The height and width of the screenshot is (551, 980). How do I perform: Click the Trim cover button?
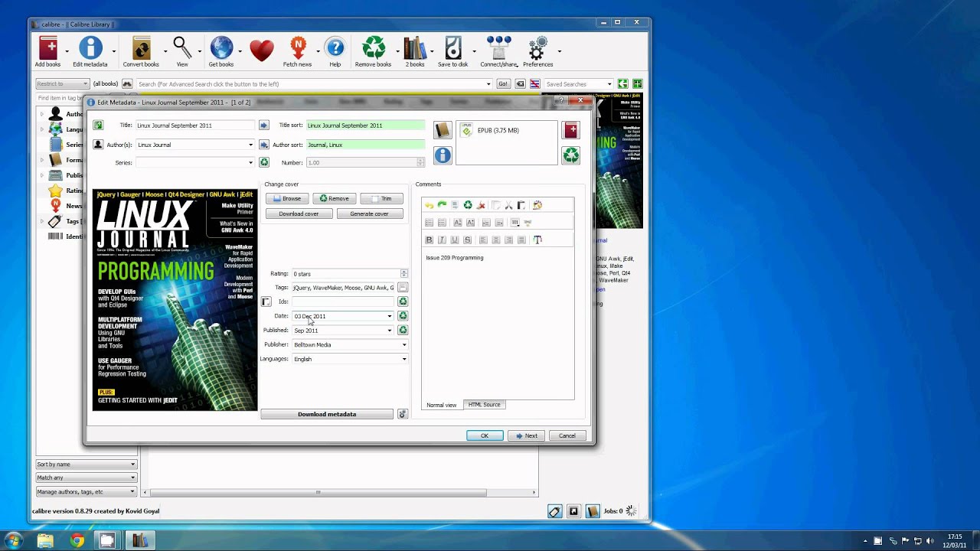(381, 198)
